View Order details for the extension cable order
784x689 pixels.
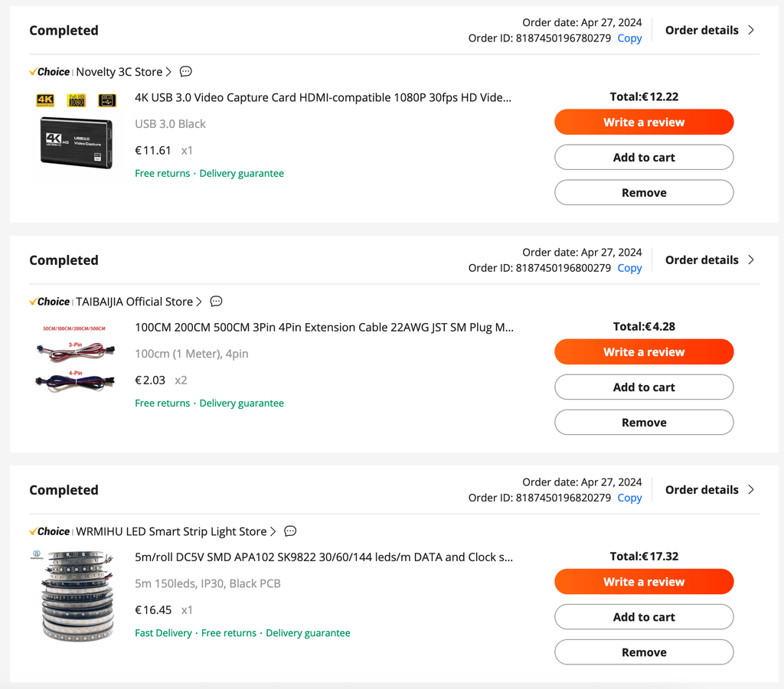(709, 260)
